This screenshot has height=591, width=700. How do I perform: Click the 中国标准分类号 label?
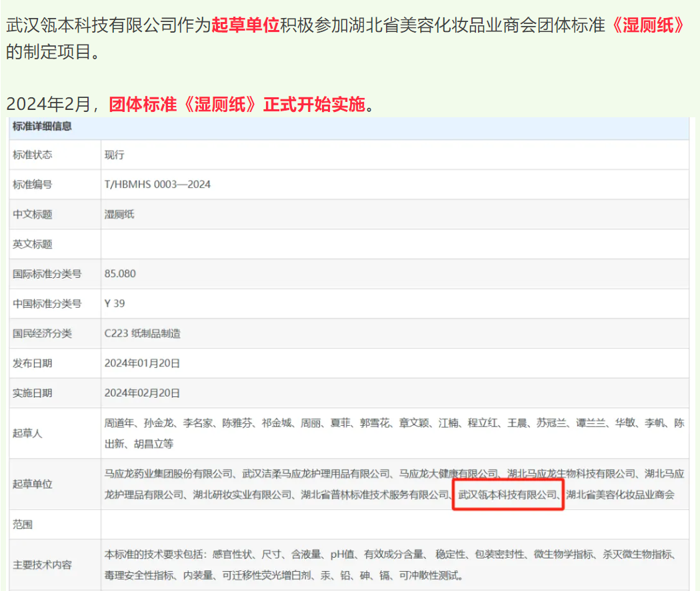point(47,303)
